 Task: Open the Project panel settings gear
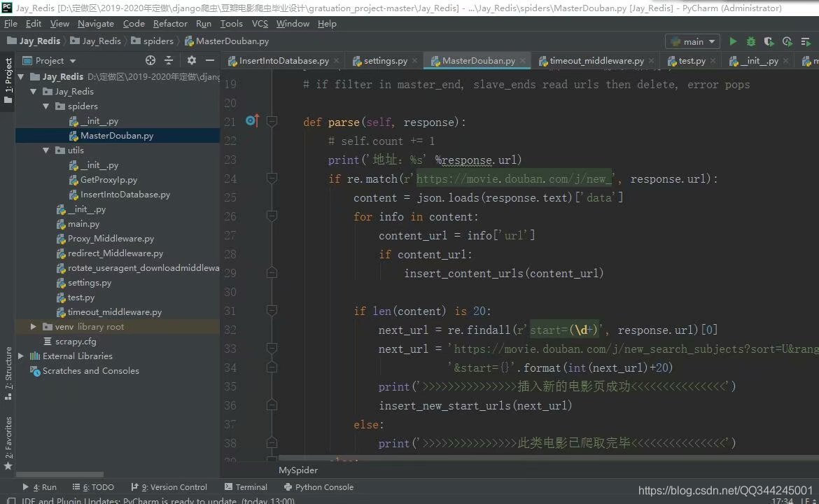pyautogui.click(x=191, y=61)
